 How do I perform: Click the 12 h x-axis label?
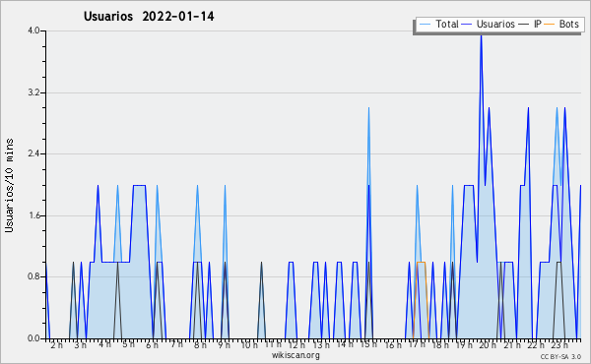296,345
